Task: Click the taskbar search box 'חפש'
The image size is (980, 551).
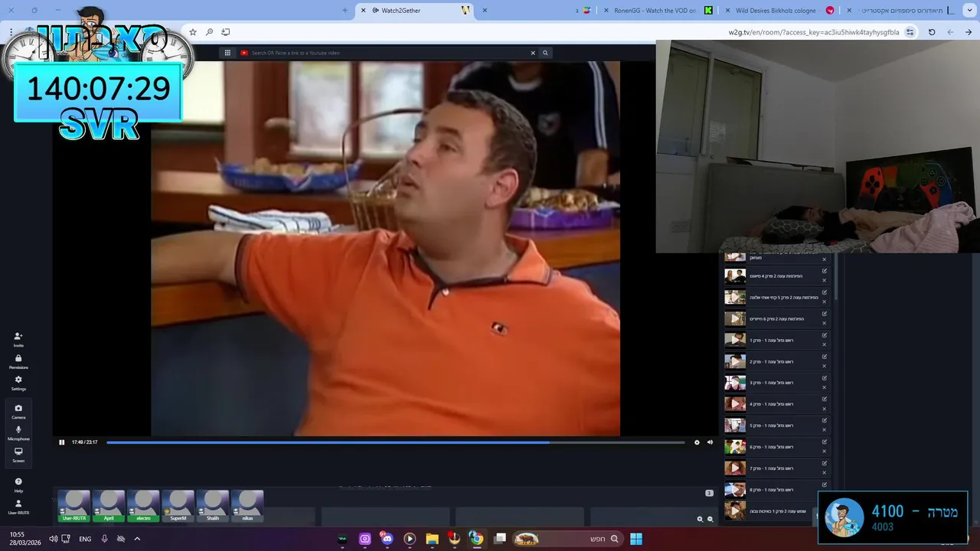Action: [x=567, y=539]
